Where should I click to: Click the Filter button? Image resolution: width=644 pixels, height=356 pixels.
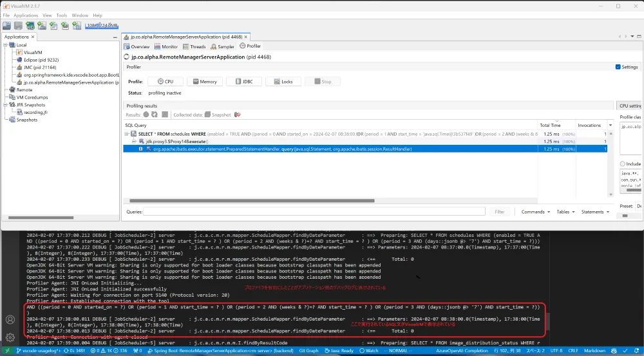pos(500,212)
